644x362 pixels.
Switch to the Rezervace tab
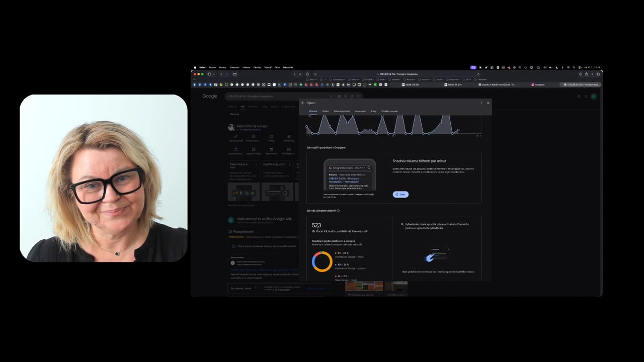tap(360, 111)
